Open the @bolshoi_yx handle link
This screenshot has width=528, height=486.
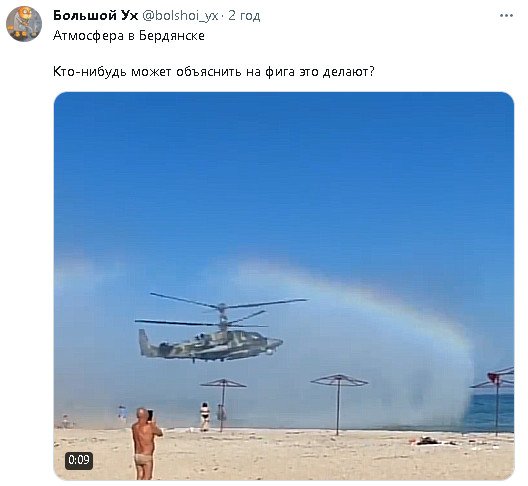tap(180, 15)
